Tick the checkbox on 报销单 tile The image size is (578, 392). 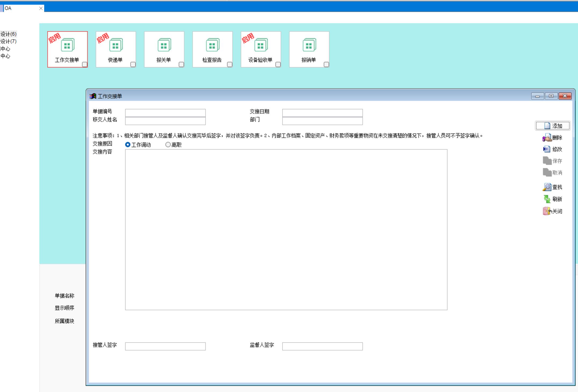coord(326,64)
